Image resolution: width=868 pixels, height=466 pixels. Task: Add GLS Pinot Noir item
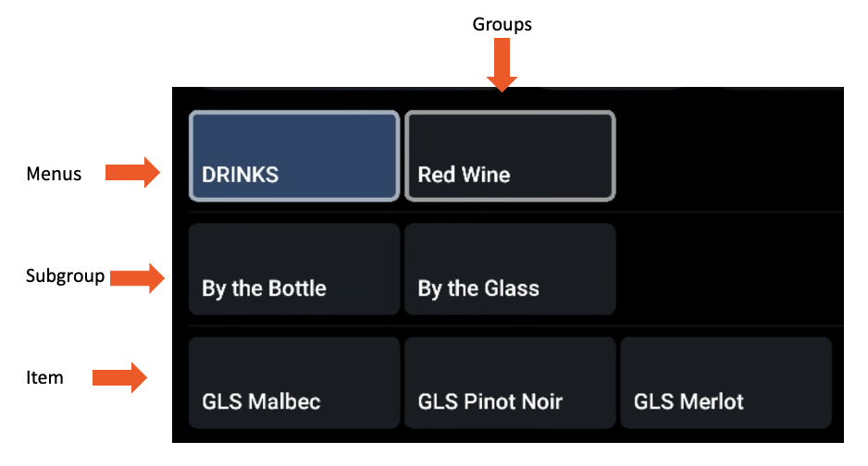coord(510,383)
